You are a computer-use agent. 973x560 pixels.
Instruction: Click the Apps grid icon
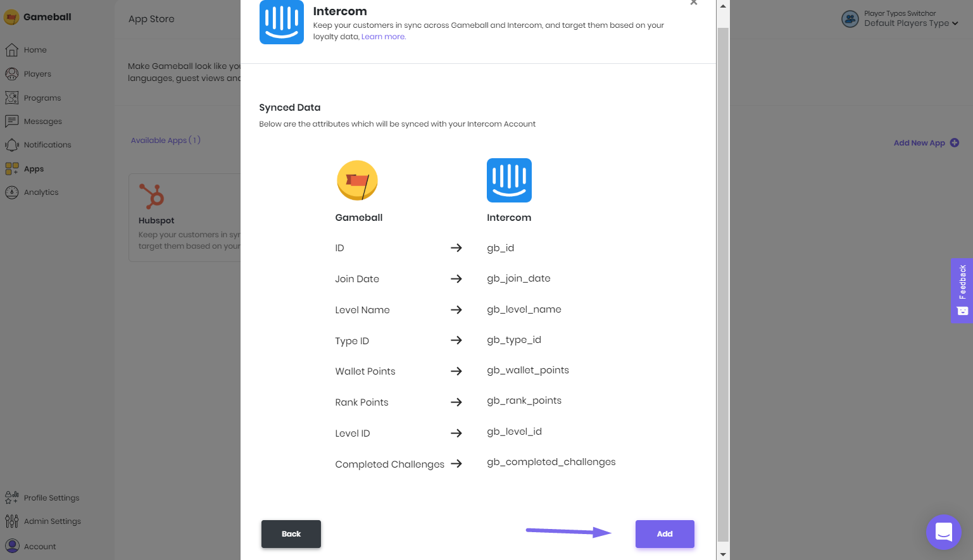point(11,168)
